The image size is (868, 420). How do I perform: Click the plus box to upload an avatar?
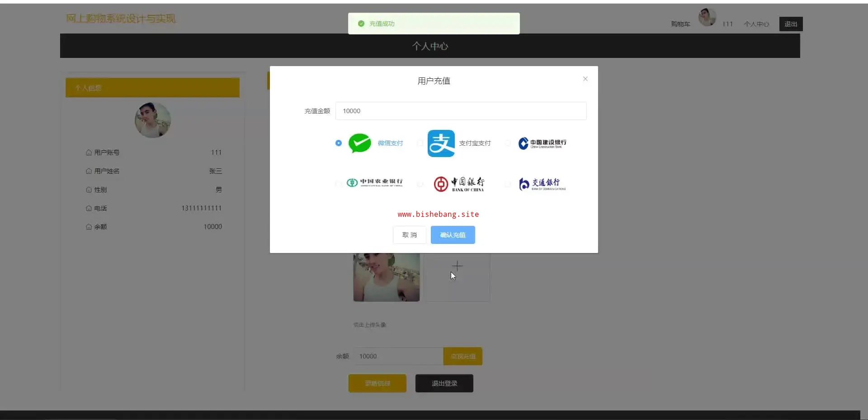pos(457,277)
